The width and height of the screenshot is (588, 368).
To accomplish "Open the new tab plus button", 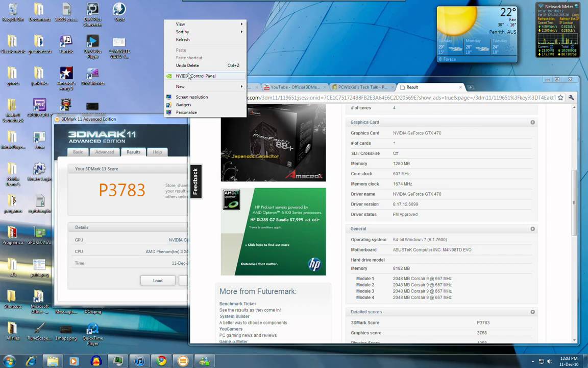I will [471, 87].
